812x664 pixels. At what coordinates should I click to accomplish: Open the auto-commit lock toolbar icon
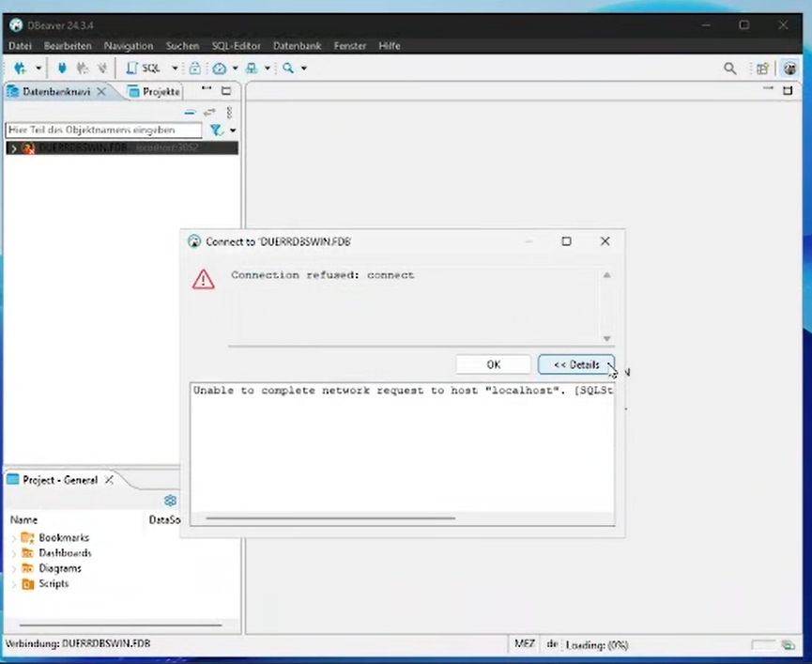click(x=193, y=68)
